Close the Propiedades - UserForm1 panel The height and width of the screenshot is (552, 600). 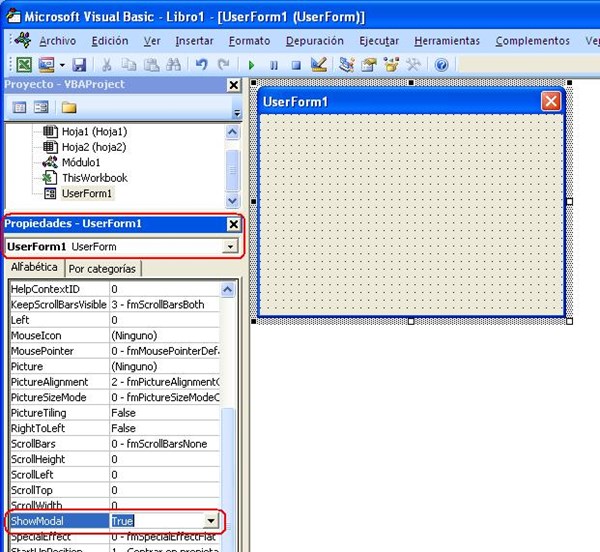233,224
